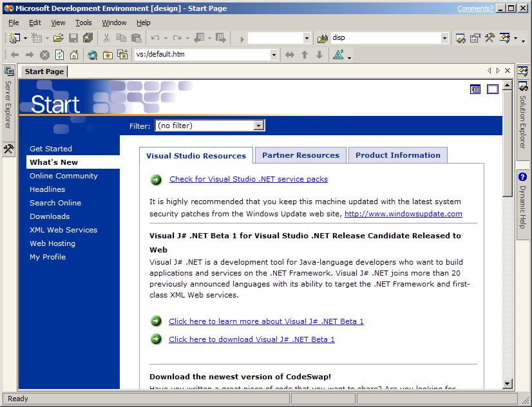The height and width of the screenshot is (407, 532).
Task: Click the Navigate Backward document icon
Action: (199, 38)
